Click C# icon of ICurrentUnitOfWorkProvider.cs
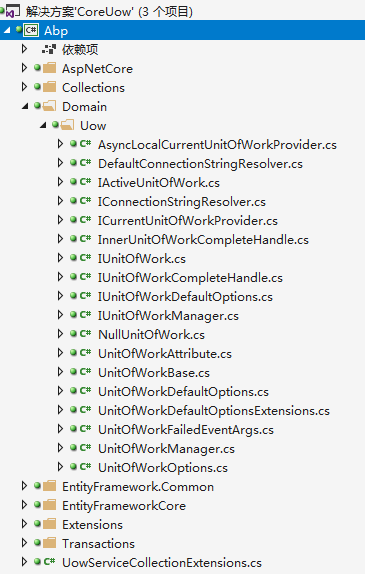Screen dimensions: 365x574 [85, 220]
